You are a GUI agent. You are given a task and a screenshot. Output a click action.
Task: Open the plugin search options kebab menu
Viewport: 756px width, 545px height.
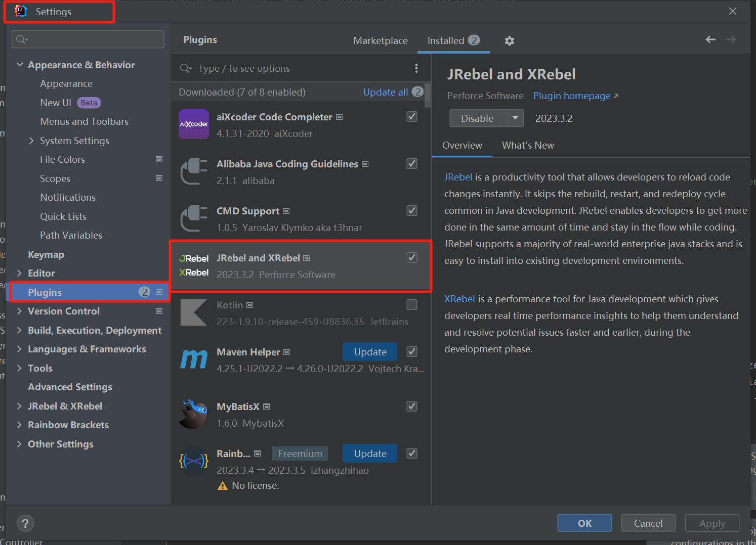click(416, 68)
